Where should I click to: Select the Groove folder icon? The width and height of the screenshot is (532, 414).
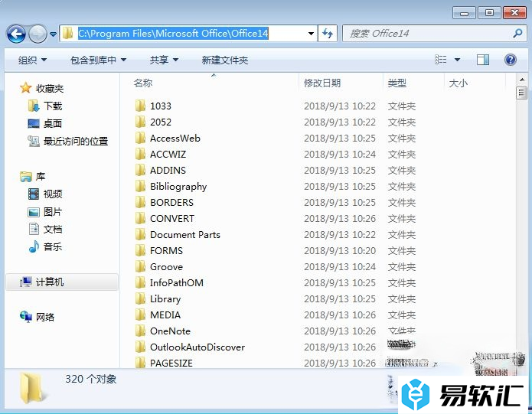[140, 266]
